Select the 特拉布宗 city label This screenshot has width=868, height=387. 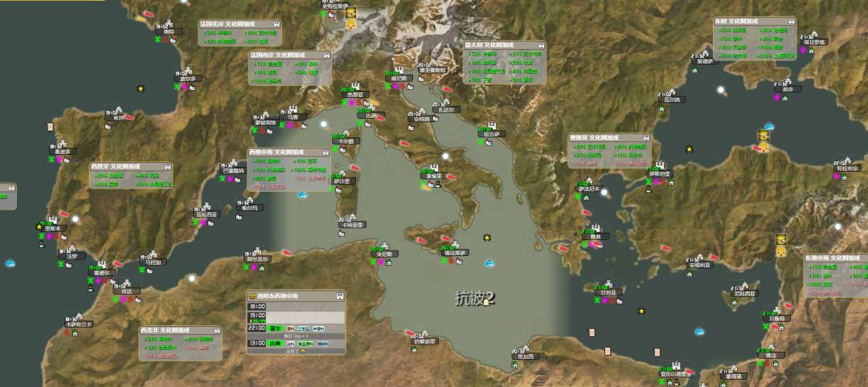click(x=848, y=169)
